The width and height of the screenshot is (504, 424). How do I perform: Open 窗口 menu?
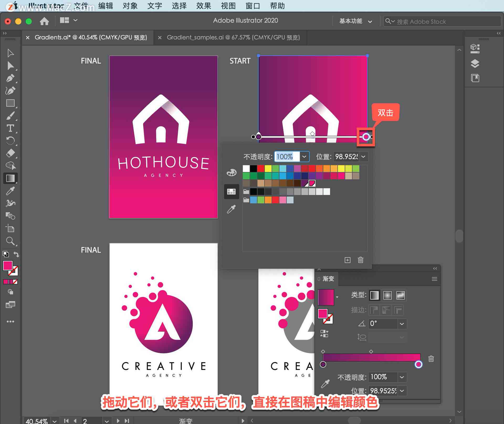coord(253,6)
